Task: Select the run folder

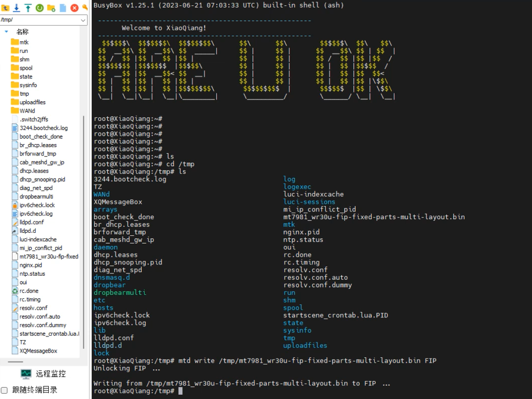Action: 24,51
